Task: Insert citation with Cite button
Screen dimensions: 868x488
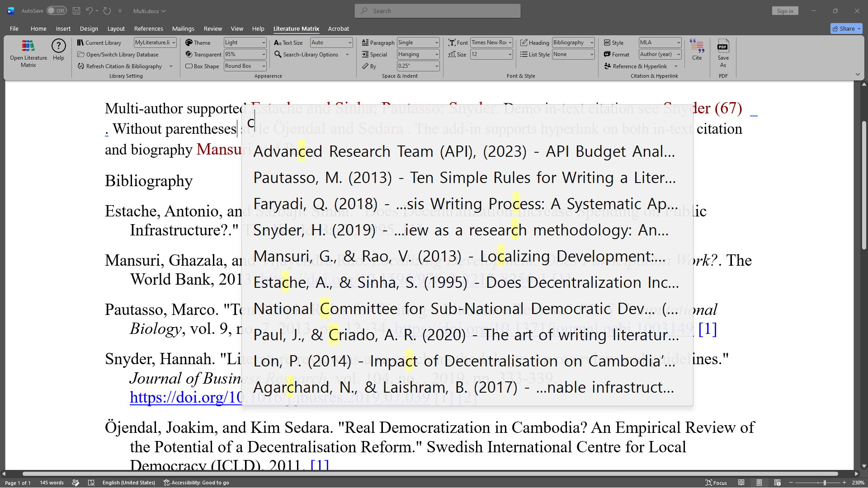Action: [697, 50]
